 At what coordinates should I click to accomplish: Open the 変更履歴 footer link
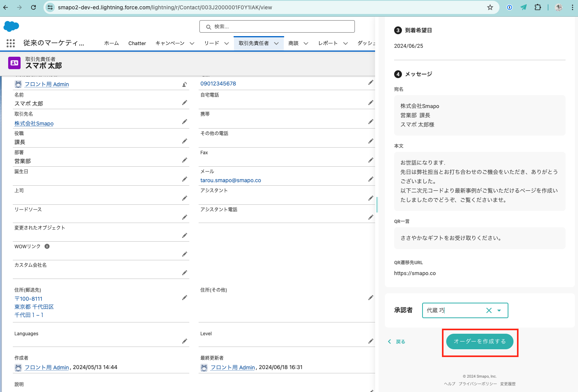(x=508, y=384)
